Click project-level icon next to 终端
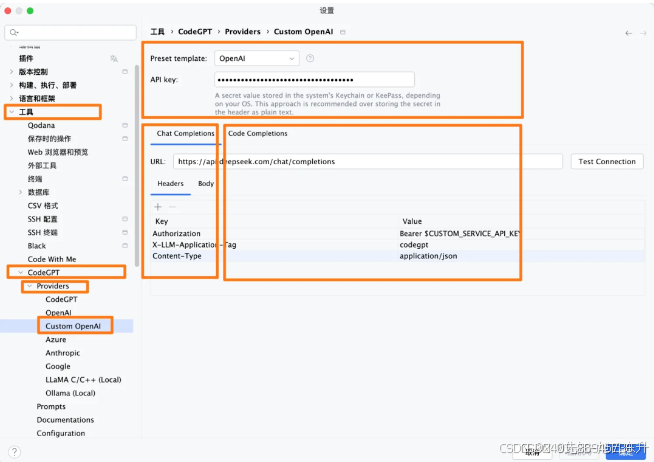This screenshot has width=654, height=462. coord(125,178)
